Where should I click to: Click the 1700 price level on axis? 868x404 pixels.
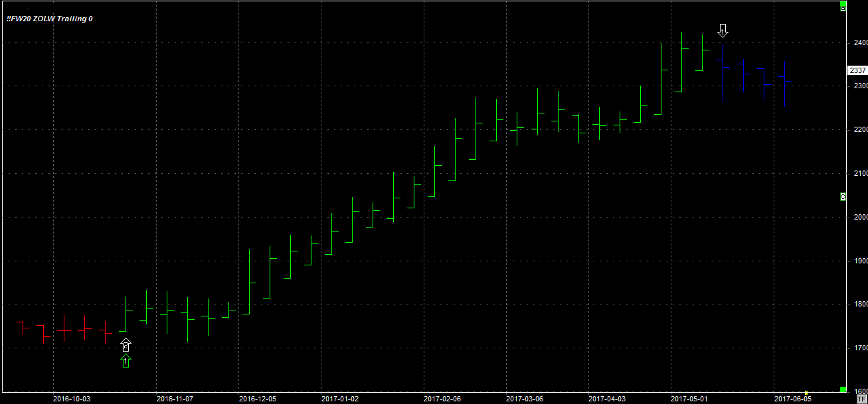coord(861,348)
